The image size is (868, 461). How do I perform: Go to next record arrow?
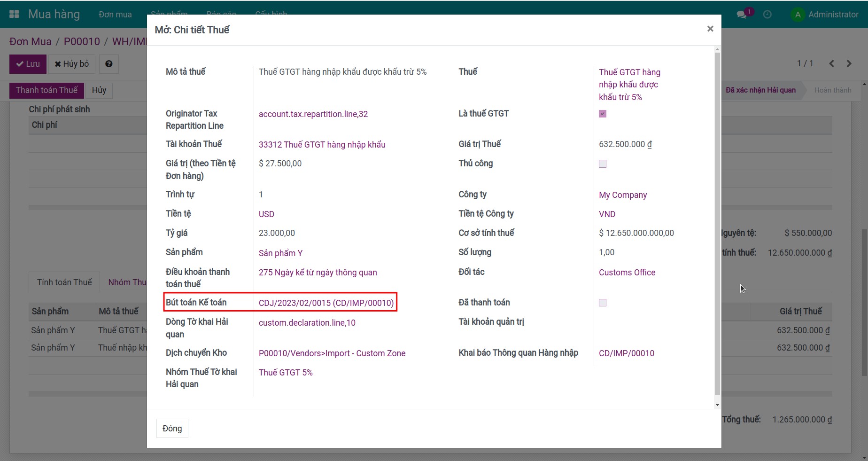tap(849, 63)
